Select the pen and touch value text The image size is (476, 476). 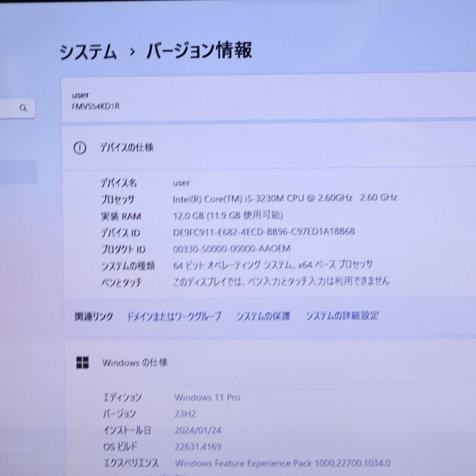281,281
